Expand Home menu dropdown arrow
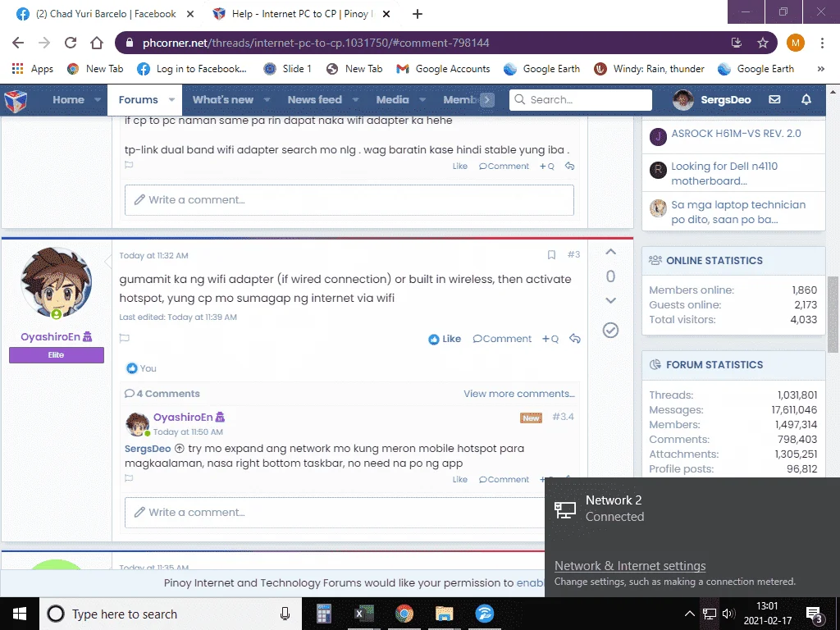The width and height of the screenshot is (840, 630). coord(98,99)
